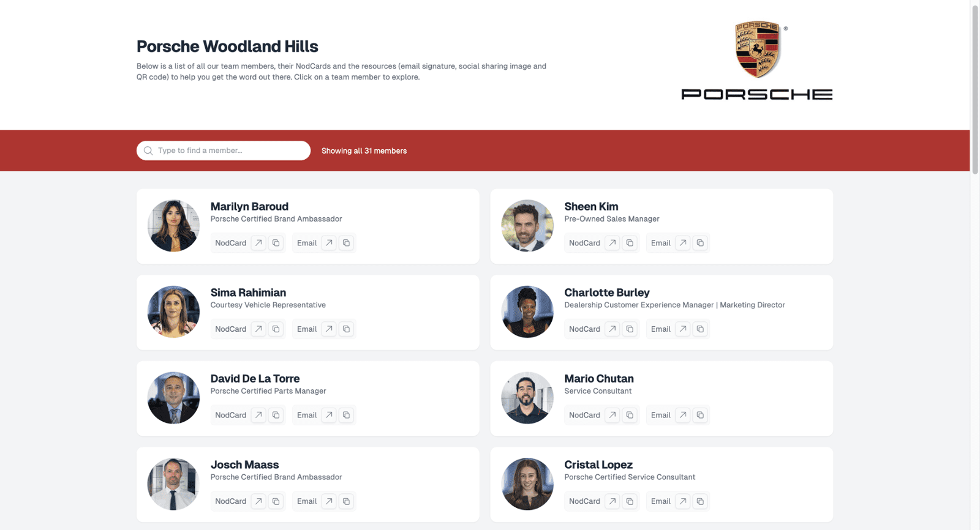Copy Marilyn Baroud's Email signature
This screenshot has height=530, width=980.
pos(346,243)
